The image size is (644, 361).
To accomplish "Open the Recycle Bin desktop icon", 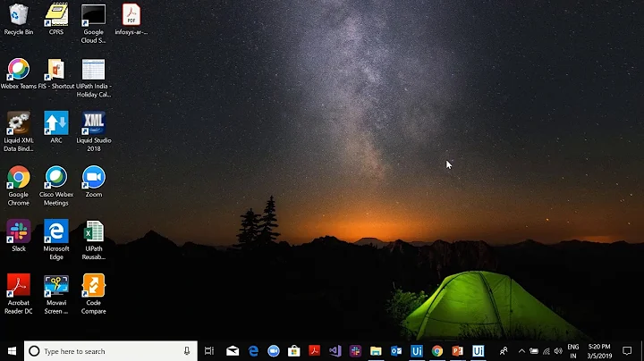I will (x=19, y=20).
